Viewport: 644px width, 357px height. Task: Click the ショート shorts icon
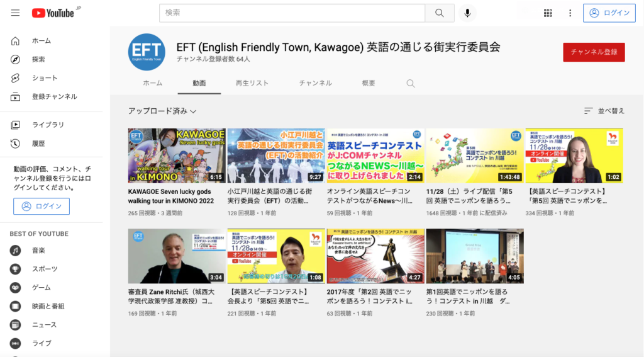15,77
